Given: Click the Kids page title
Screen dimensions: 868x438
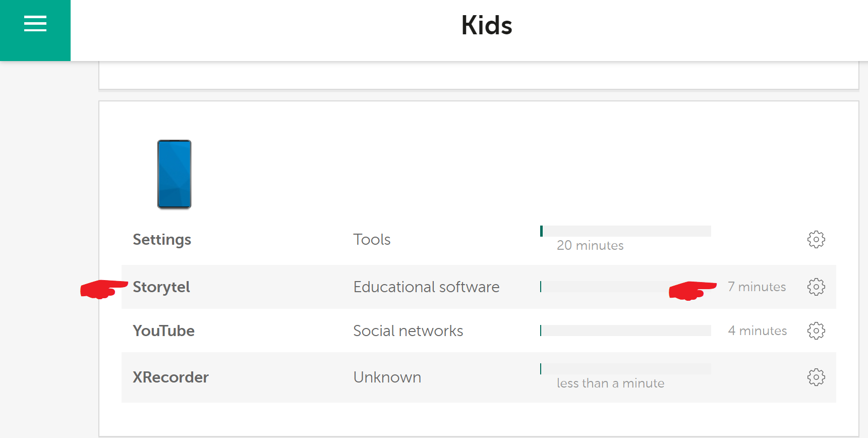Looking at the screenshot, I should (x=487, y=25).
